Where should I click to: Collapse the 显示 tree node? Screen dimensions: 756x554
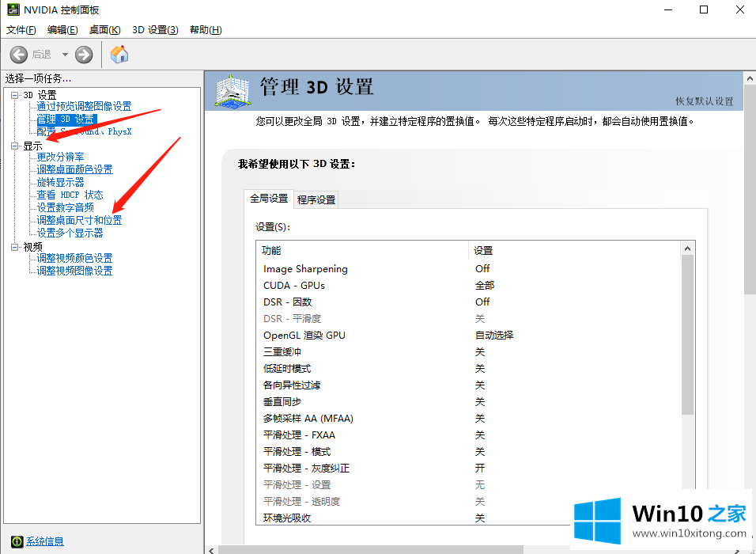(15, 146)
